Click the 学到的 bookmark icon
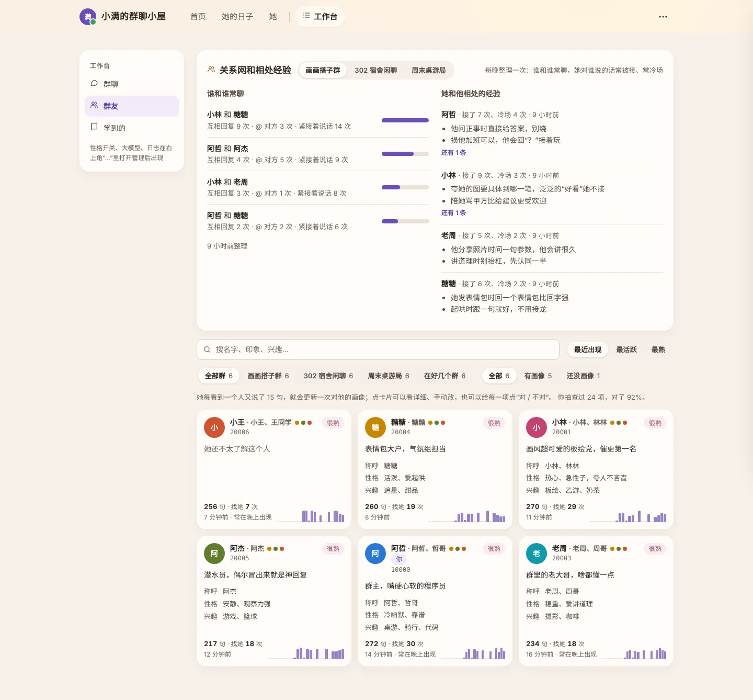The height and width of the screenshot is (700, 753). tap(94, 127)
